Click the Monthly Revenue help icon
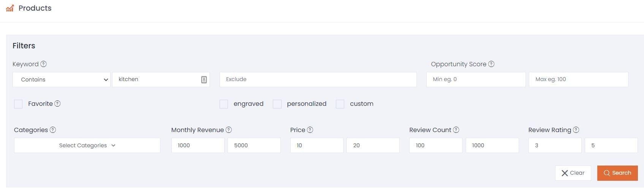644x188 pixels. (x=229, y=130)
